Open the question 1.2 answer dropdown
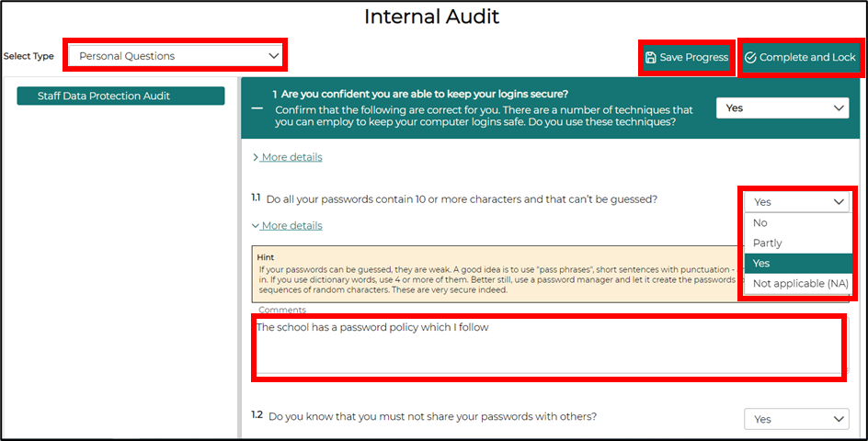The image size is (868, 441). 796,419
